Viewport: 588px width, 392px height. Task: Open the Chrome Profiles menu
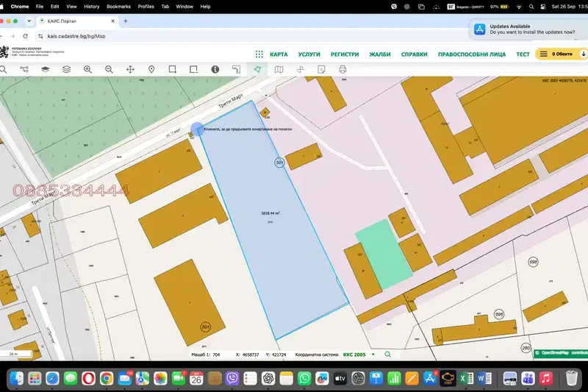(146, 7)
